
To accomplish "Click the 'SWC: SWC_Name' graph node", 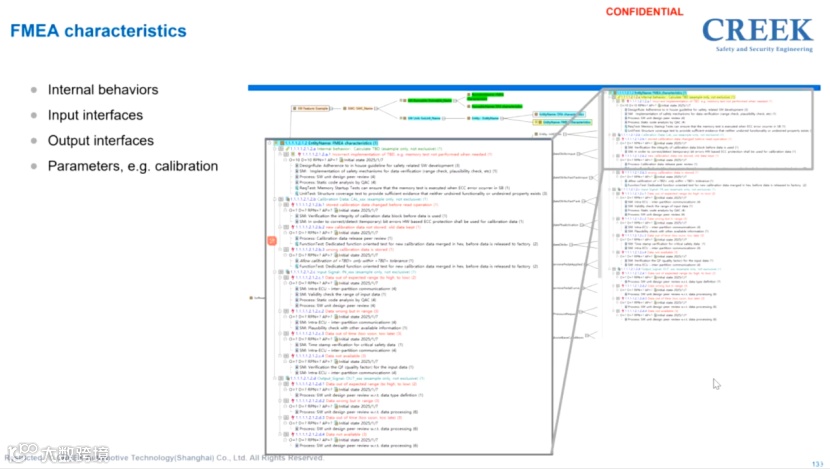I will [x=358, y=108].
